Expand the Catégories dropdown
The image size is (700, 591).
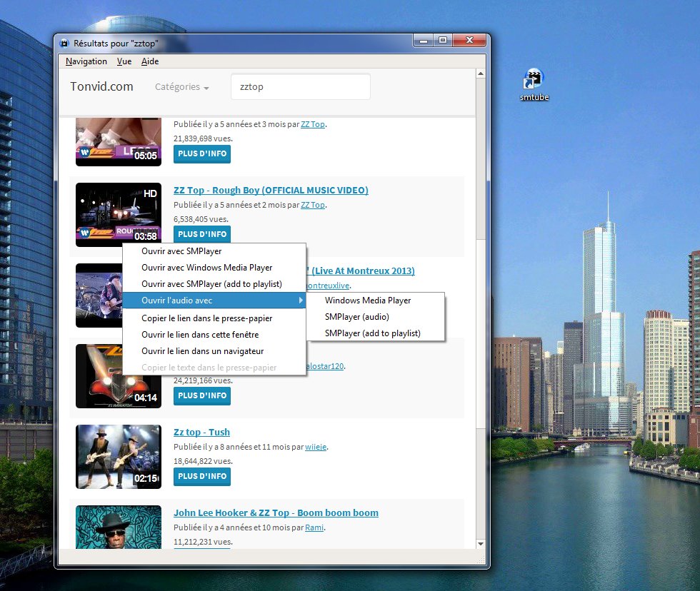(x=181, y=87)
